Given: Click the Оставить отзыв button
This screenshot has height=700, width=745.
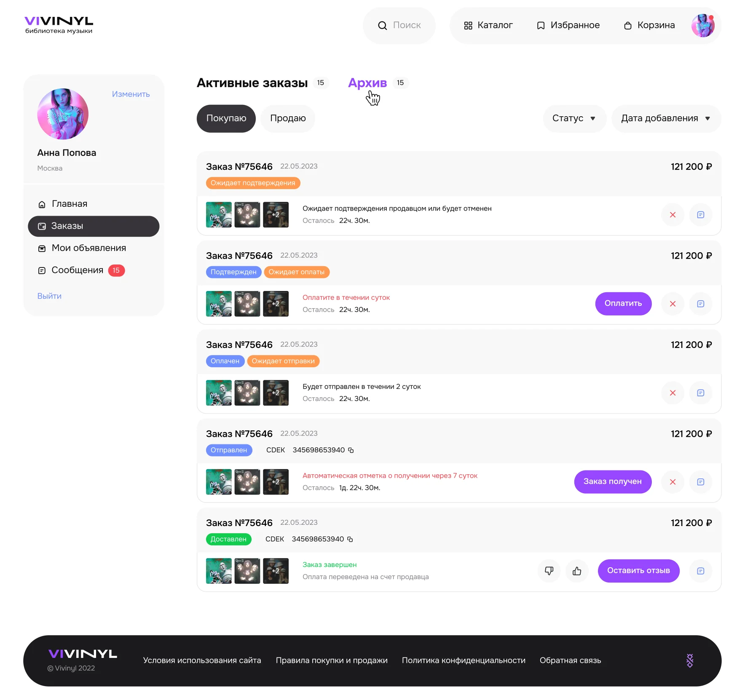Looking at the screenshot, I should click(638, 571).
